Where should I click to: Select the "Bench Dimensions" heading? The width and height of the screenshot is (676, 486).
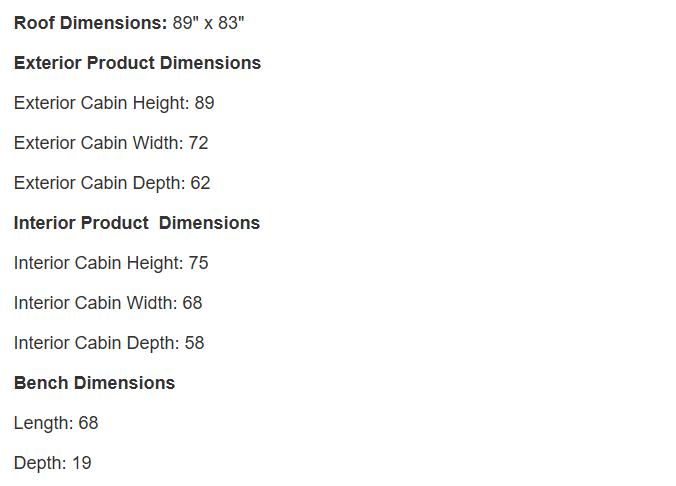coord(94,383)
